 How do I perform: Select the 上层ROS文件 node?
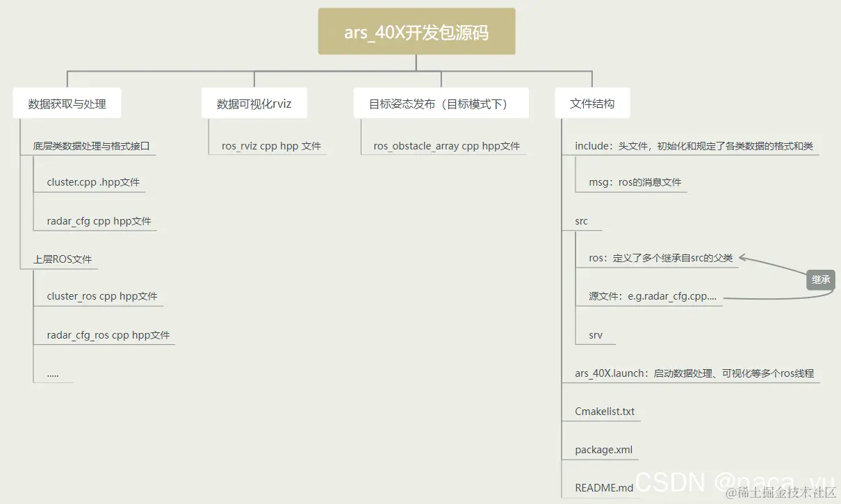click(62, 259)
